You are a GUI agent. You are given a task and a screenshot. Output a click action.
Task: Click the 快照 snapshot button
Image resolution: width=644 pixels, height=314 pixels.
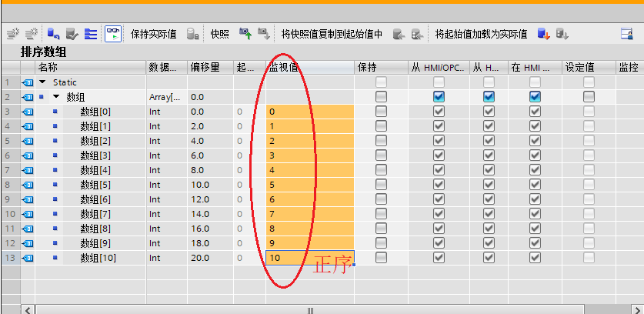point(220,34)
